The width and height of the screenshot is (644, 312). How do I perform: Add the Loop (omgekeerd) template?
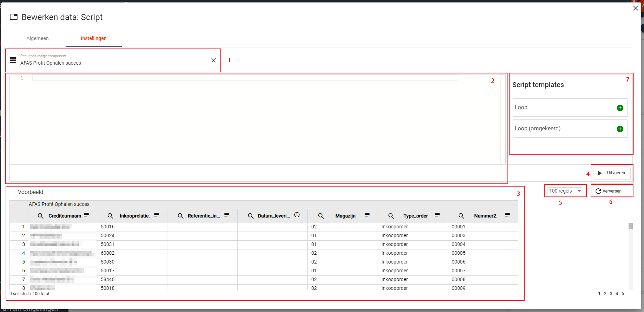[x=620, y=129]
